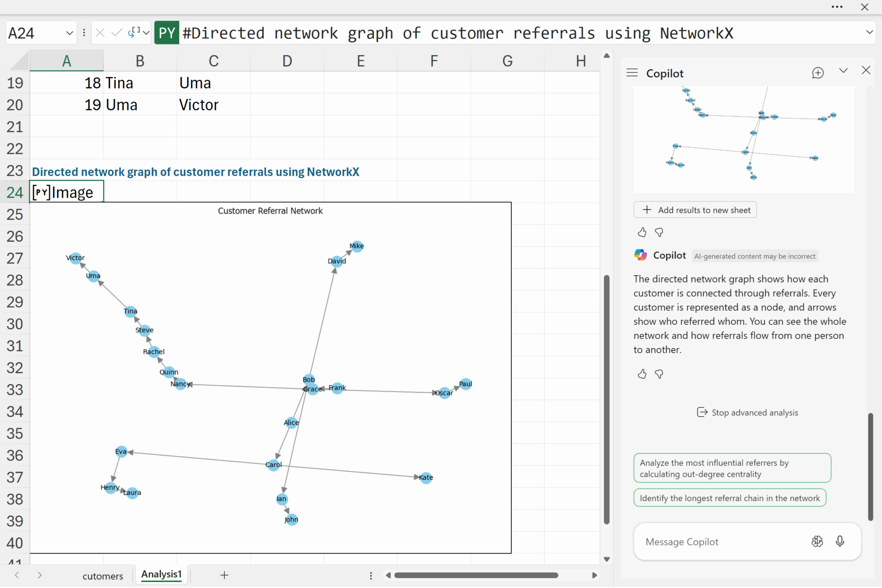Click the formula bar cancel X icon
Viewport: 882px width, 588px height.
click(100, 33)
